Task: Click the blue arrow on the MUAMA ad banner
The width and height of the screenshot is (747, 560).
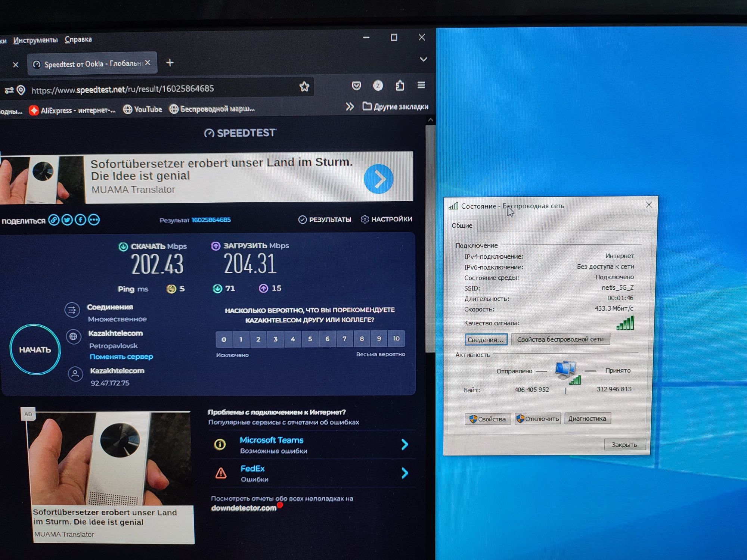Action: point(378,179)
